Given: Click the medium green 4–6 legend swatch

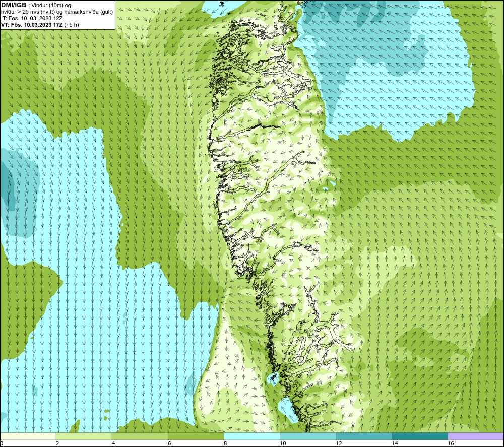Looking at the screenshot, I should point(140,436).
